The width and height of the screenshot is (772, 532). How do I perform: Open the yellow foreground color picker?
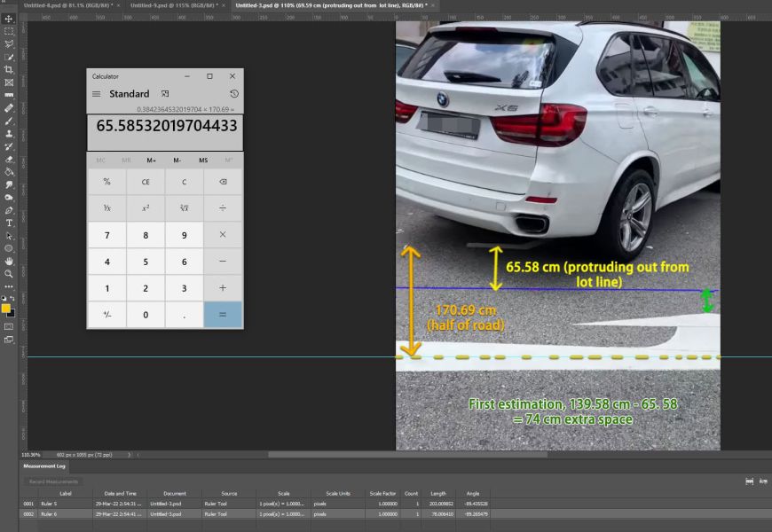click(6, 308)
